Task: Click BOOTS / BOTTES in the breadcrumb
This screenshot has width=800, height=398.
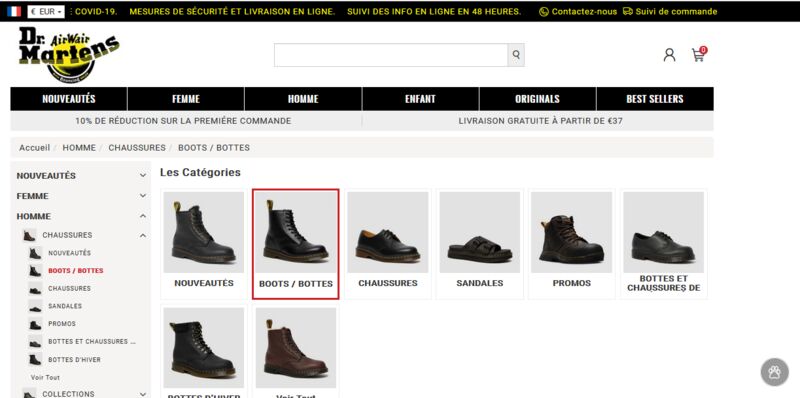Action: tap(214, 147)
